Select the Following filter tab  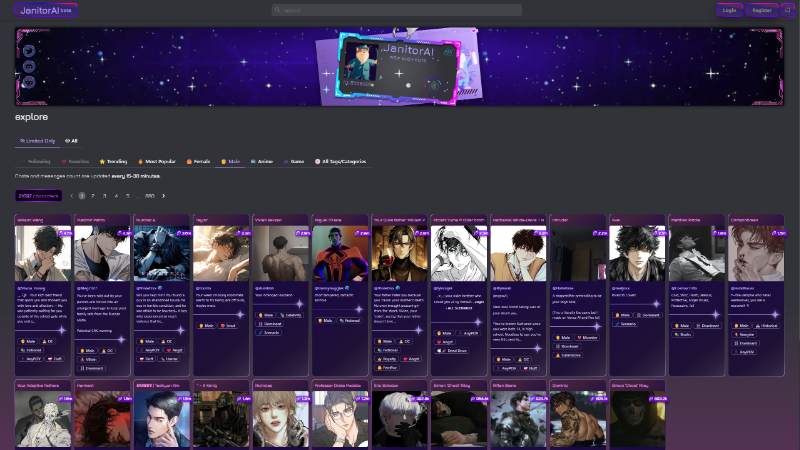[x=36, y=162]
